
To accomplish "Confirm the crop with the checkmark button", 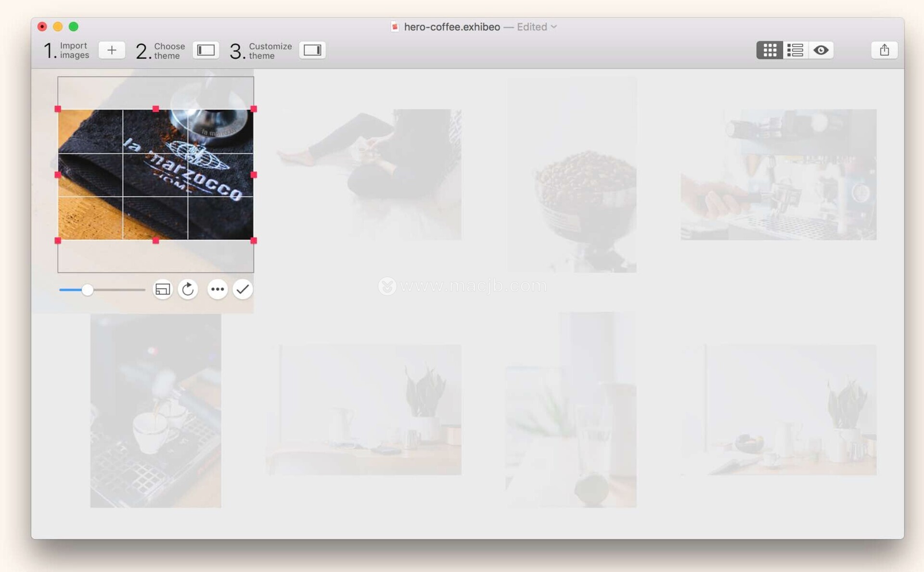I will pos(243,289).
